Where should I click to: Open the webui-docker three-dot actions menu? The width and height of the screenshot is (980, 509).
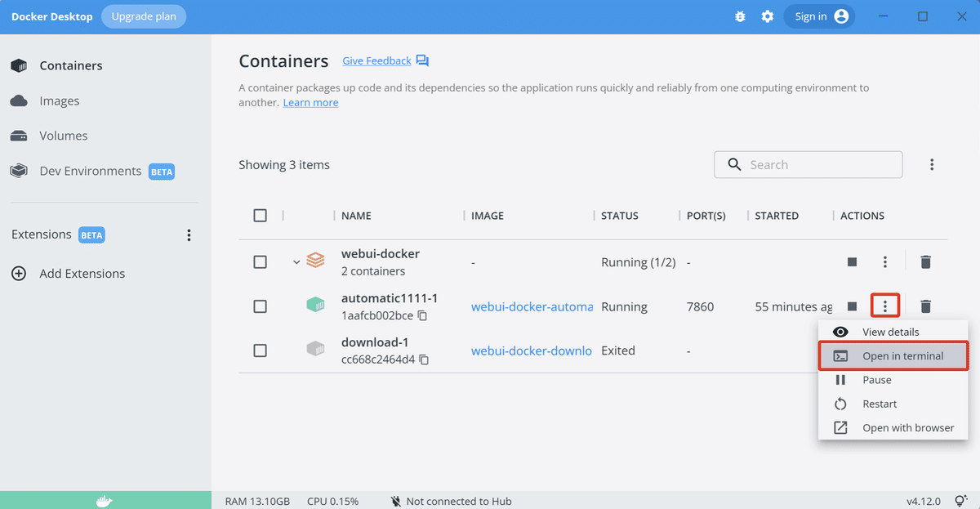coord(885,262)
